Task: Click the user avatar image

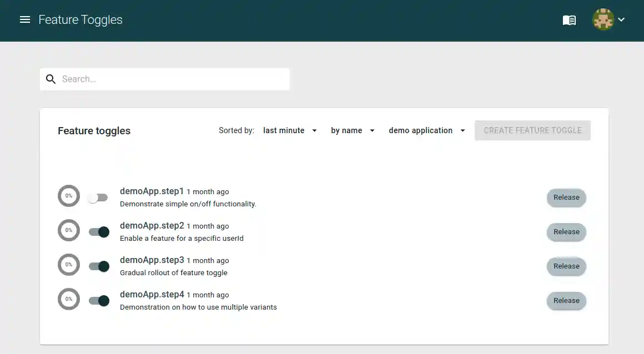Action: pyautogui.click(x=603, y=19)
